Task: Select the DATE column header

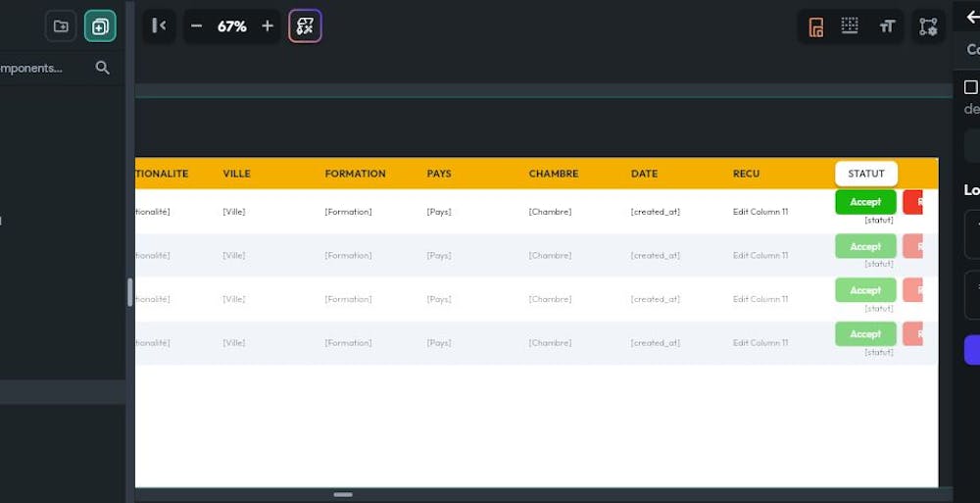Action: click(644, 174)
